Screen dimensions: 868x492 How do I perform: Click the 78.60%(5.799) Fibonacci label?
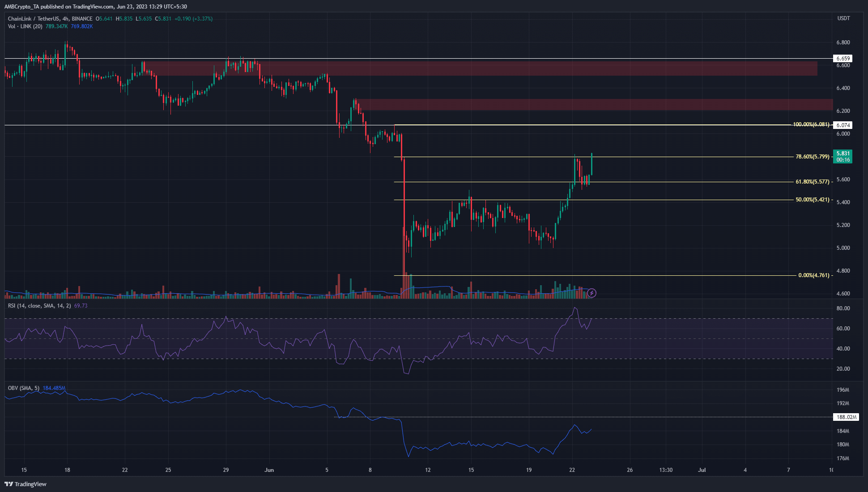tap(813, 157)
